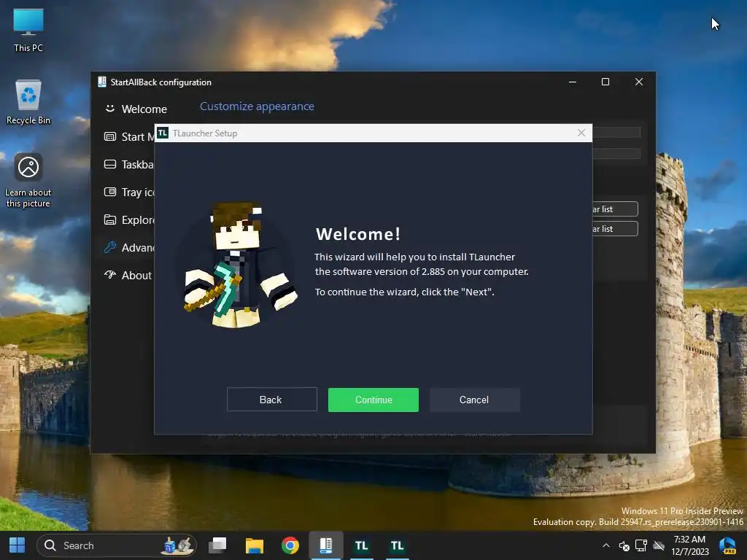Click the network display tray icon
Viewport: 747px width, 560px height.
641,545
